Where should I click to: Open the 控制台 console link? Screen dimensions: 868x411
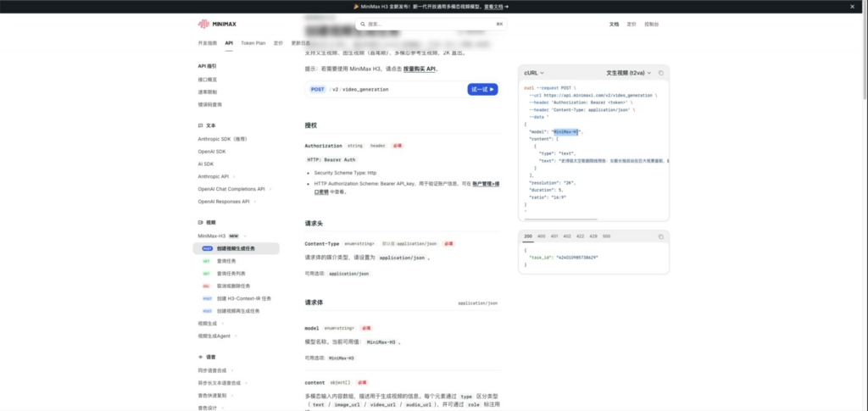(x=652, y=25)
